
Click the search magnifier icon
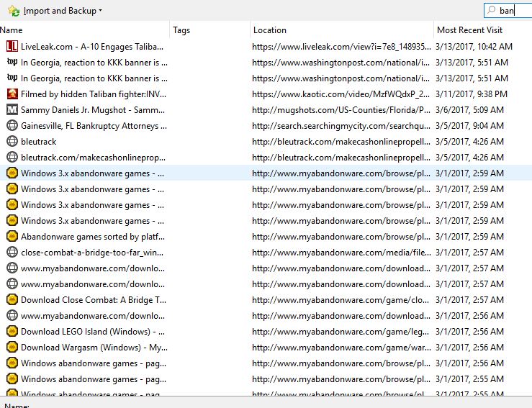click(491, 10)
